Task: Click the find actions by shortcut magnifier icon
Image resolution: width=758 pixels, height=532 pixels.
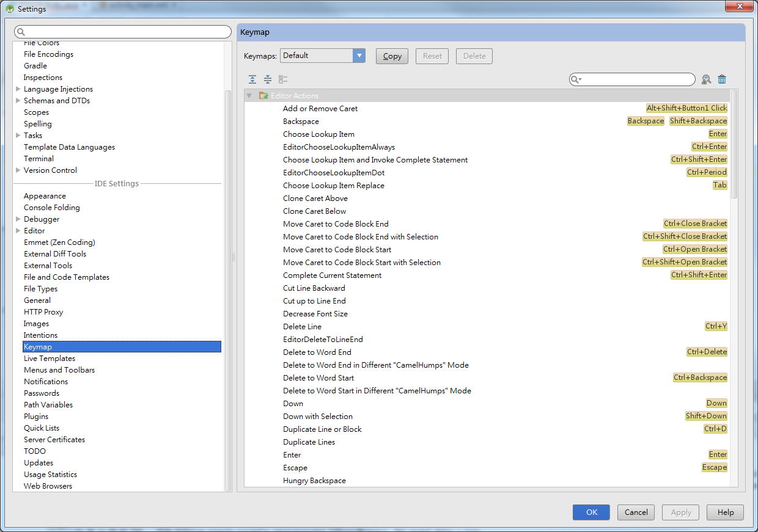Action: (x=706, y=79)
